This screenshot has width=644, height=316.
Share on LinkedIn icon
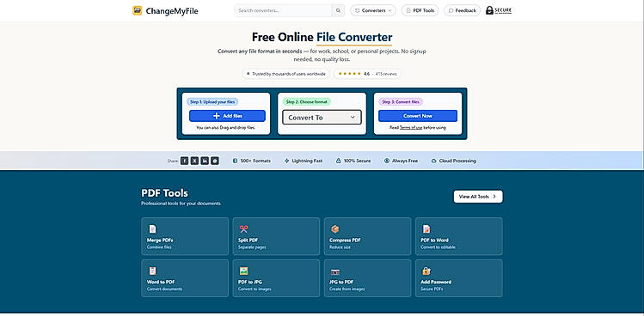205,161
